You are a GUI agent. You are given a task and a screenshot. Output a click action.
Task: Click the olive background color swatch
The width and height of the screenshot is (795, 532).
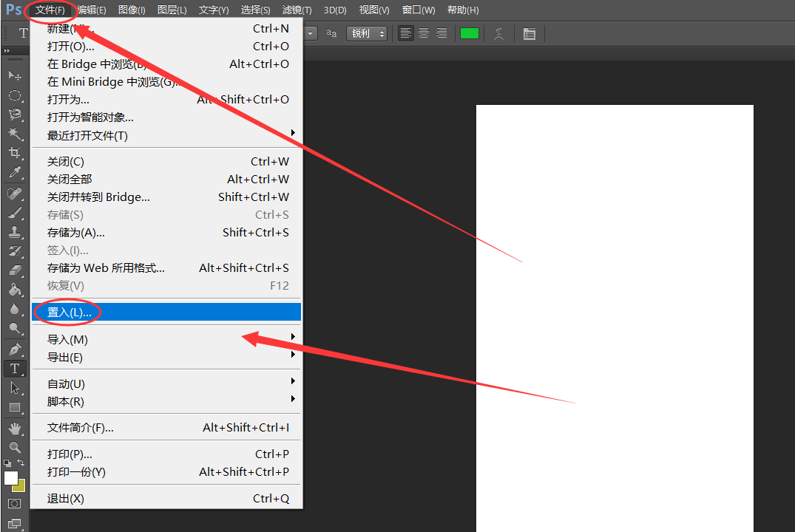click(20, 487)
